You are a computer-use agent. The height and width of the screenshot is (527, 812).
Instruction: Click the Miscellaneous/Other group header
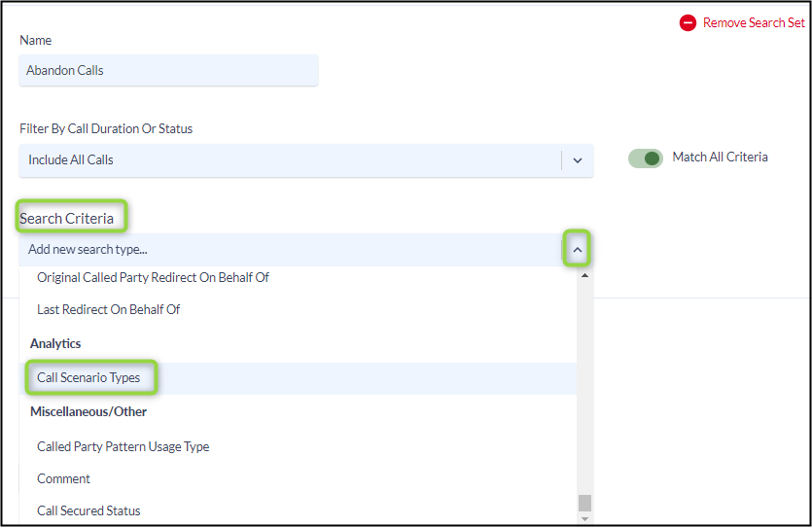click(88, 412)
